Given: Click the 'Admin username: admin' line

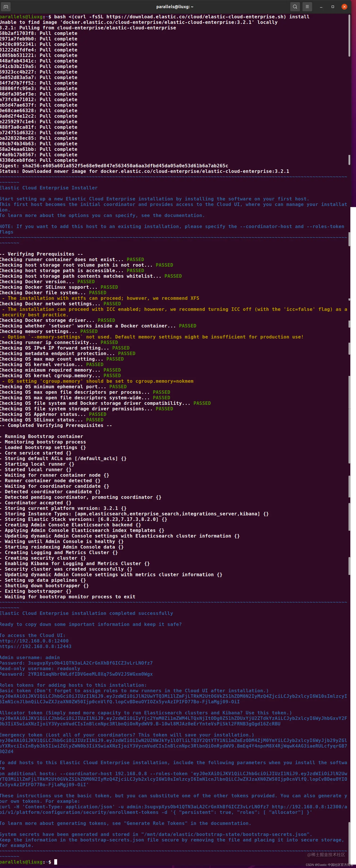Looking at the screenshot, I should pos(30,657).
